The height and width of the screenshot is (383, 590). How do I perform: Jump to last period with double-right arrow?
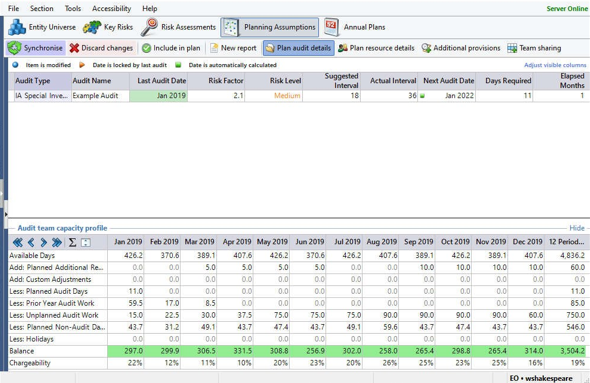(x=57, y=242)
